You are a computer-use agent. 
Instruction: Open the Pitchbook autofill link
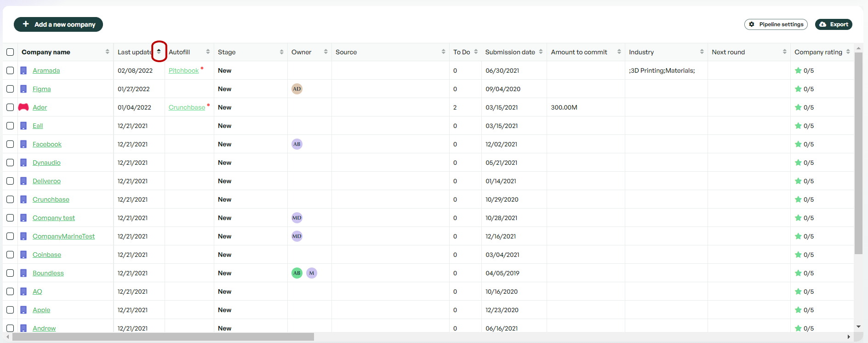tap(183, 70)
